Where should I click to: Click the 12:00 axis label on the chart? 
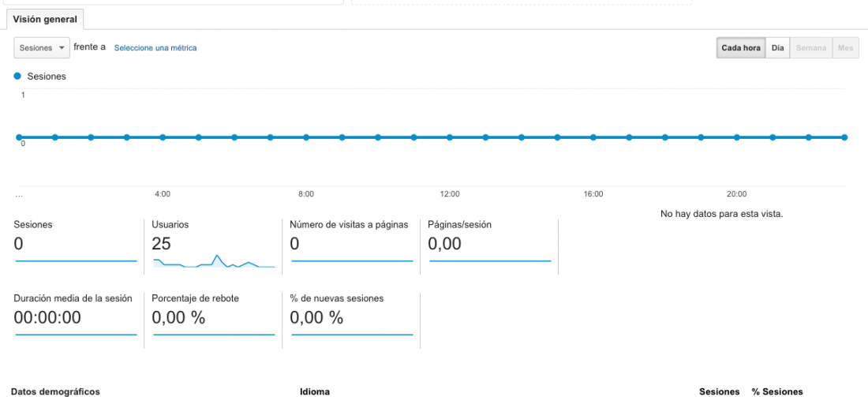(450, 194)
